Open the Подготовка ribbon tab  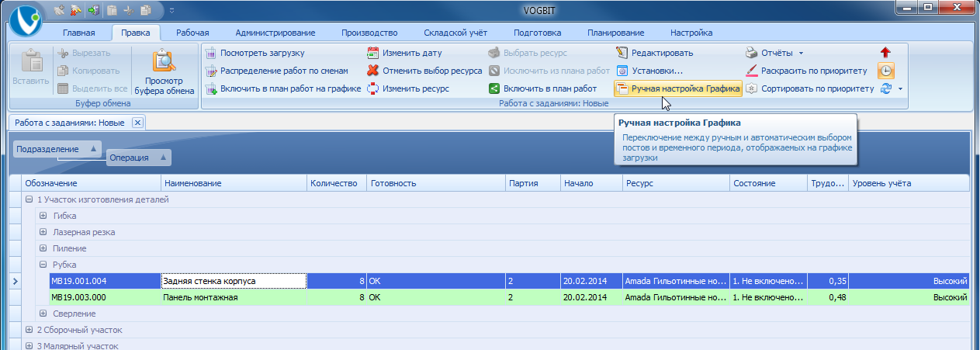pyautogui.click(x=537, y=33)
